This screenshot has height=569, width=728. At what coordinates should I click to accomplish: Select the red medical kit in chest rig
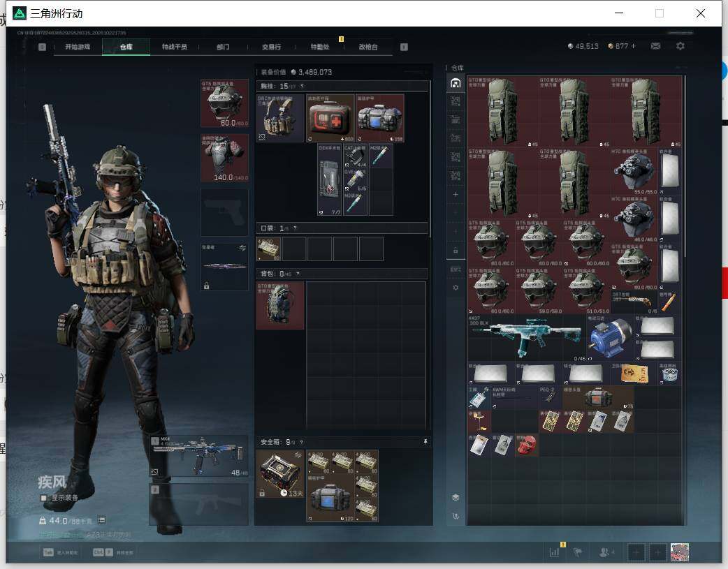point(330,119)
